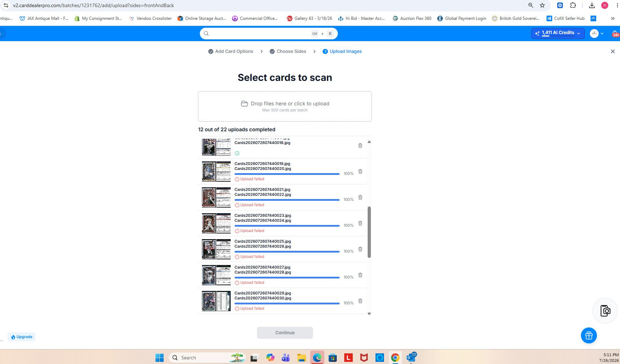Delete the Cards2026072607440021.jpg upload row
Viewport: 620px width, 364px height.
[x=360, y=198]
